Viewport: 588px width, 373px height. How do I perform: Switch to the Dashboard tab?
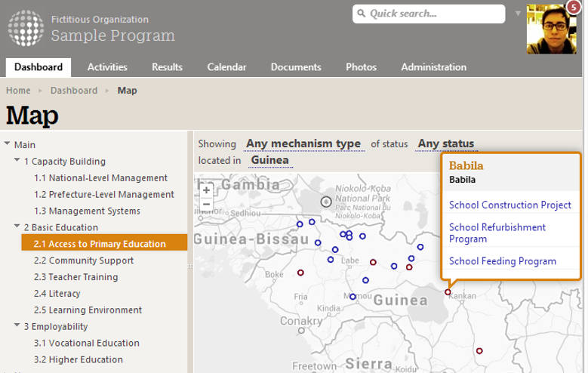(38, 67)
